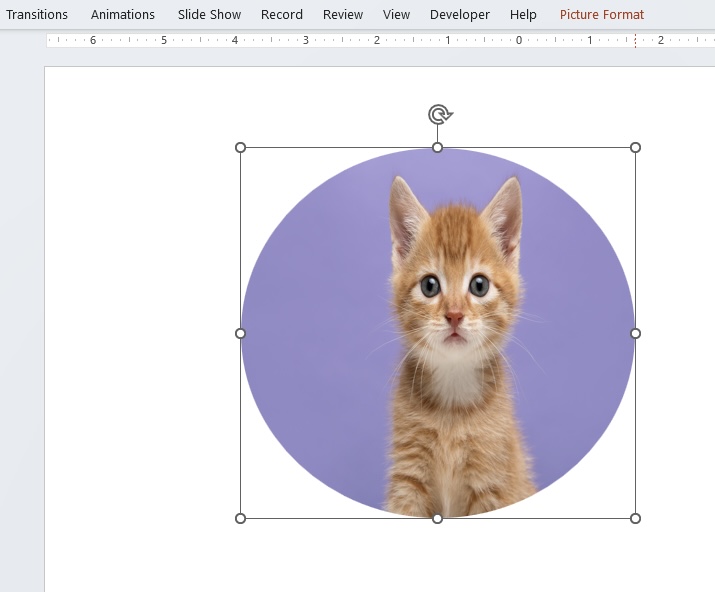715x592 pixels.
Task: Click the horizontal ruler at mark 0
Action: [518, 40]
